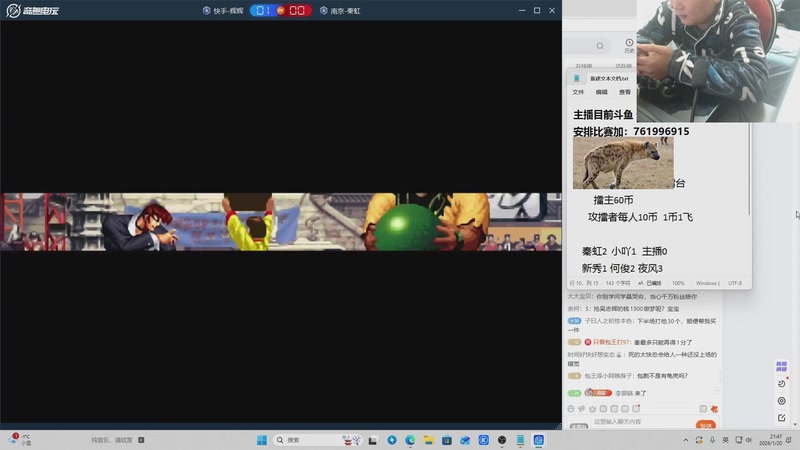Click the taskbar search box
Image resolution: width=800 pixels, height=450 pixels.
click(x=318, y=440)
